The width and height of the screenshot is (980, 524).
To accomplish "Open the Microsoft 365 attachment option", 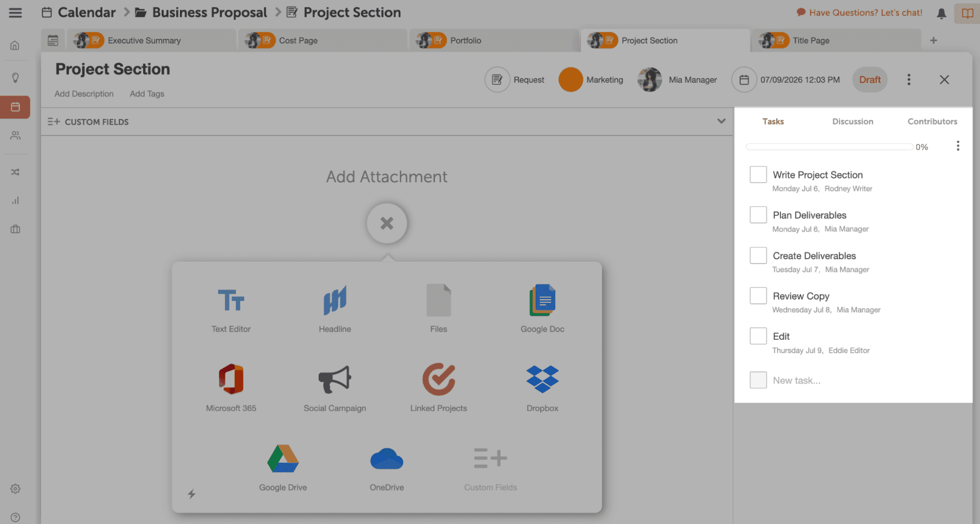I will 230,387.
